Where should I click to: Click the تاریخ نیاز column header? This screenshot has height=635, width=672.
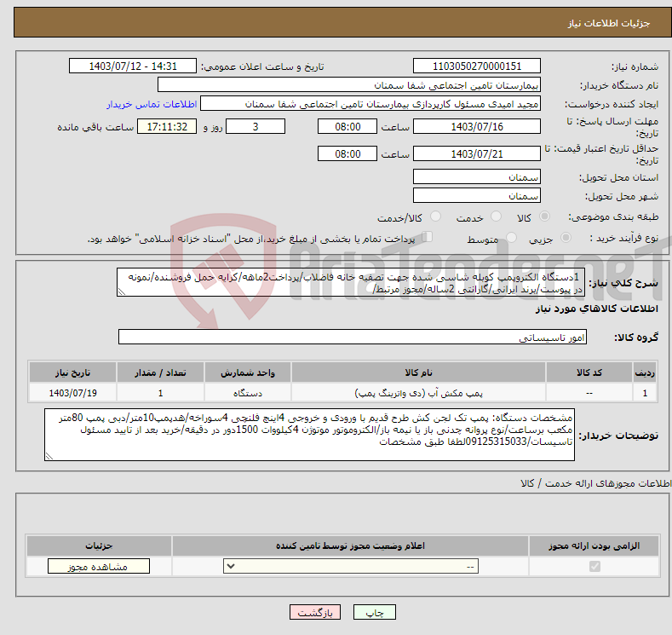72,372
